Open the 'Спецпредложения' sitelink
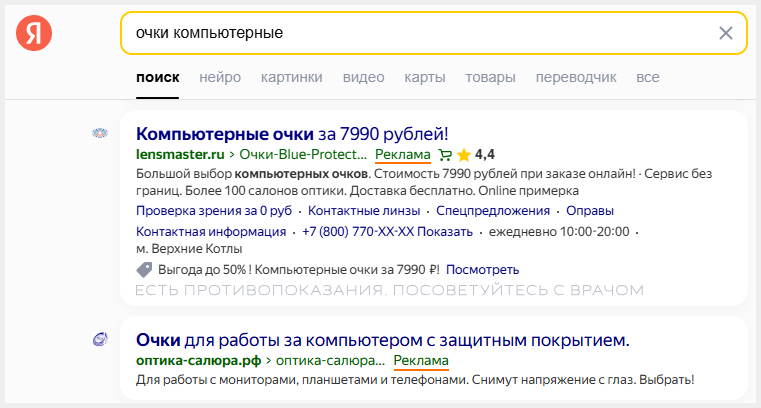Image resolution: width=761 pixels, height=408 pixels. tap(493, 211)
